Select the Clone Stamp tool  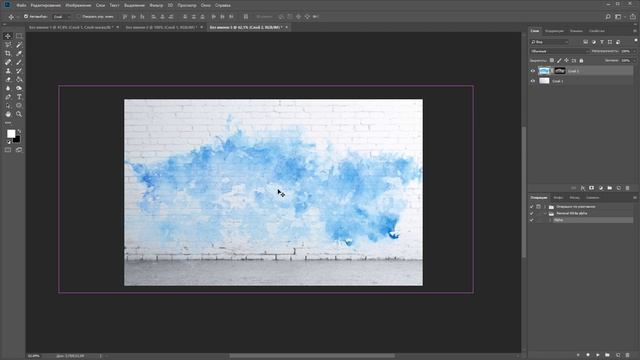(8, 71)
